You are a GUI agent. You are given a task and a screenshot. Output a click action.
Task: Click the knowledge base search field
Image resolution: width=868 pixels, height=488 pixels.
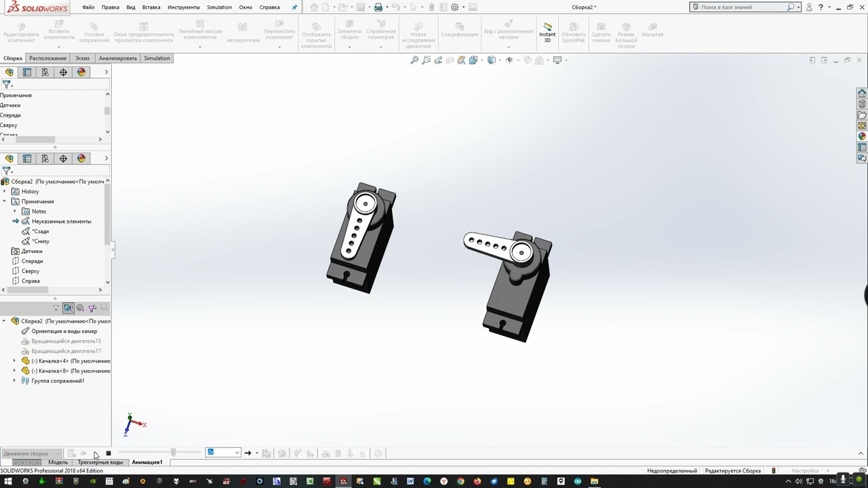point(743,7)
